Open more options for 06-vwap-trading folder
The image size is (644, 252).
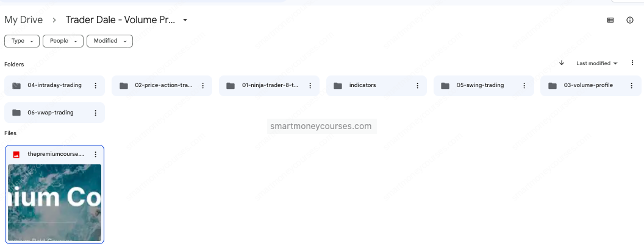point(95,113)
